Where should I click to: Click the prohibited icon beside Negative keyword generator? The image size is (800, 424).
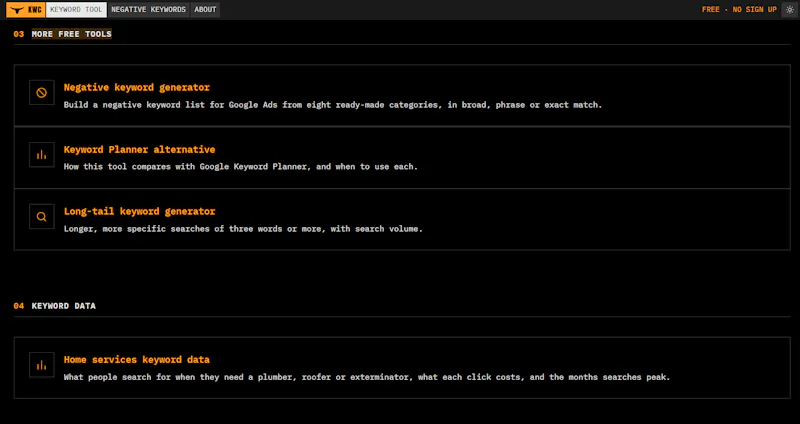coord(42,92)
